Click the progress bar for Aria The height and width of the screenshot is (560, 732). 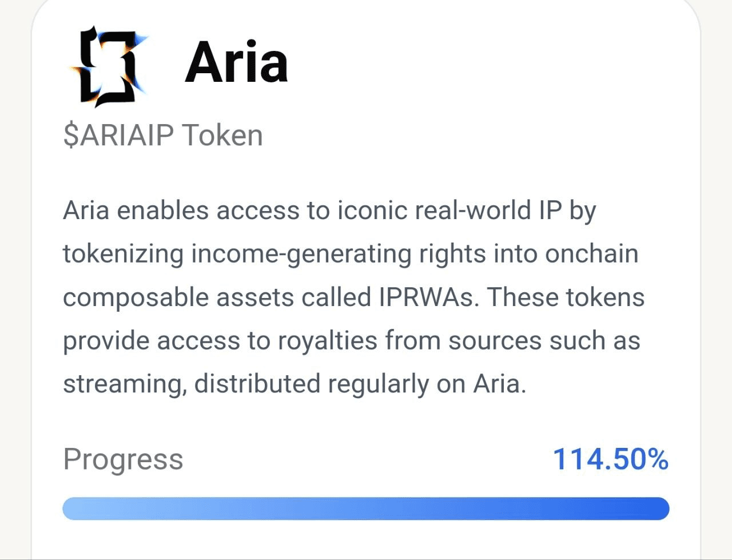click(x=365, y=509)
